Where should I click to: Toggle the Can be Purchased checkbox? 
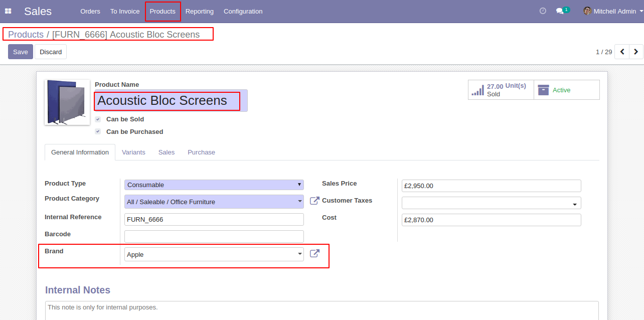[98, 132]
